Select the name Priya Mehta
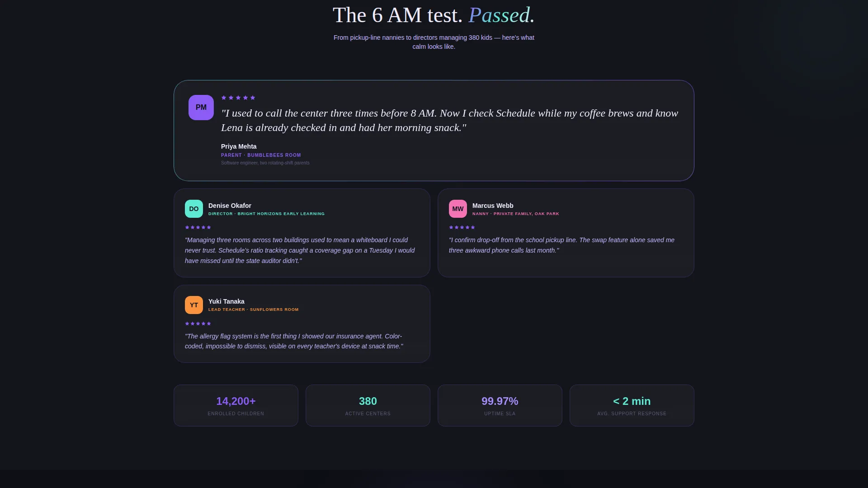This screenshot has width=868, height=488. [239, 146]
